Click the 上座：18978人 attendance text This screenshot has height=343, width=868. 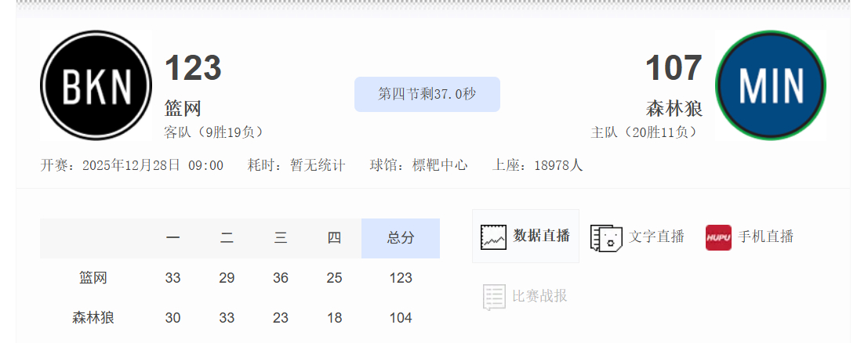(538, 165)
